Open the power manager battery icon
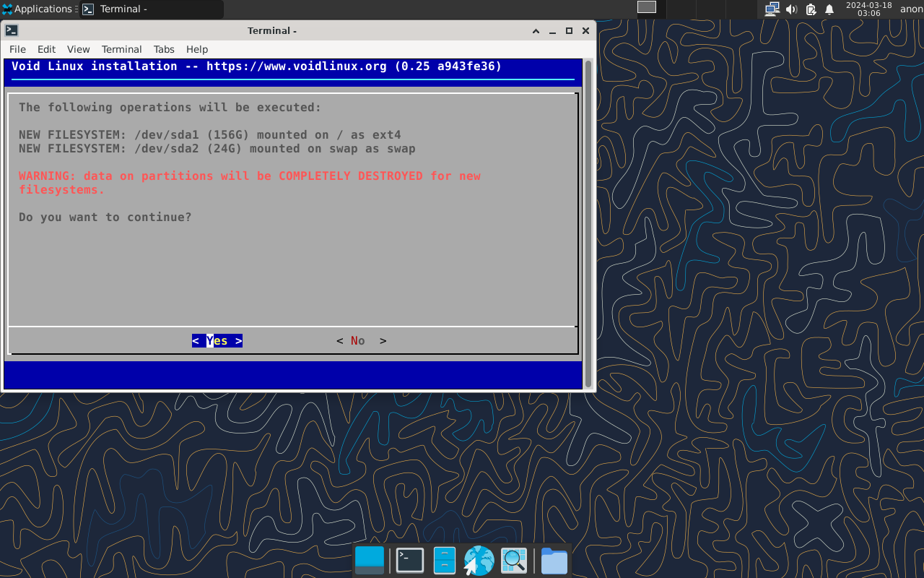The image size is (924, 578). 811,9
